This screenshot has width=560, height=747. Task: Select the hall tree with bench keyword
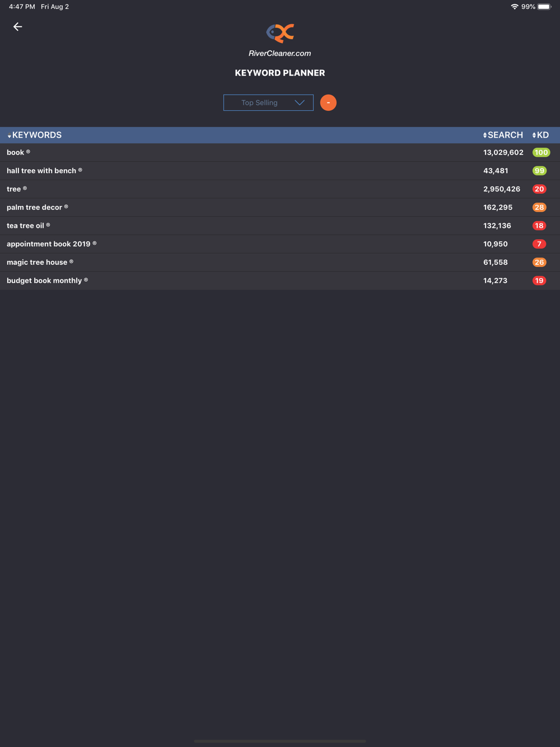point(41,171)
